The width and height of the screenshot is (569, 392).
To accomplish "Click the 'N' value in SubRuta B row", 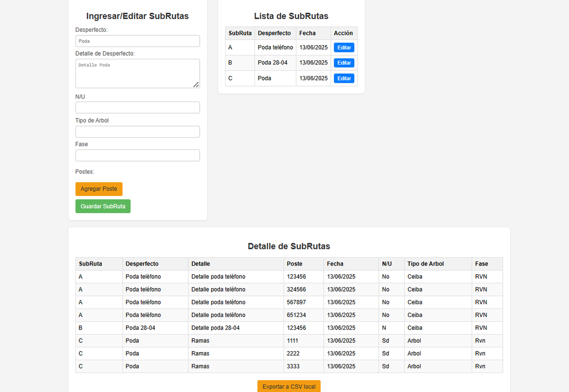I will pyautogui.click(x=391, y=328).
